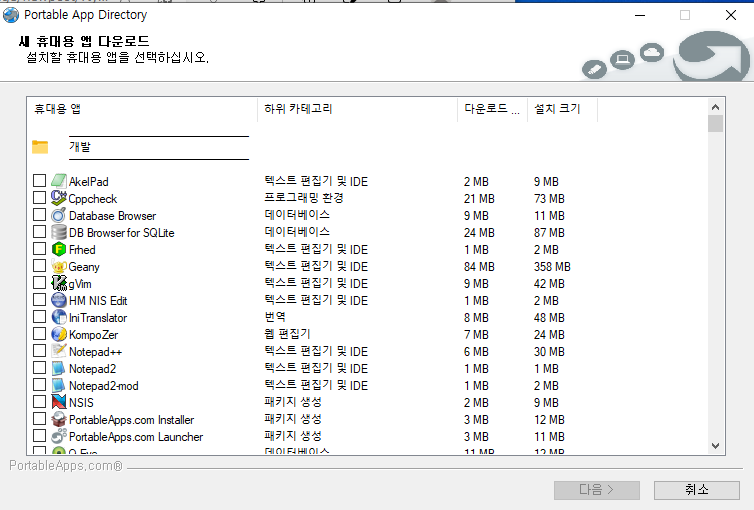Sort by the 하위 카테고리 column header
This screenshot has width=754, height=510.
(x=357, y=110)
